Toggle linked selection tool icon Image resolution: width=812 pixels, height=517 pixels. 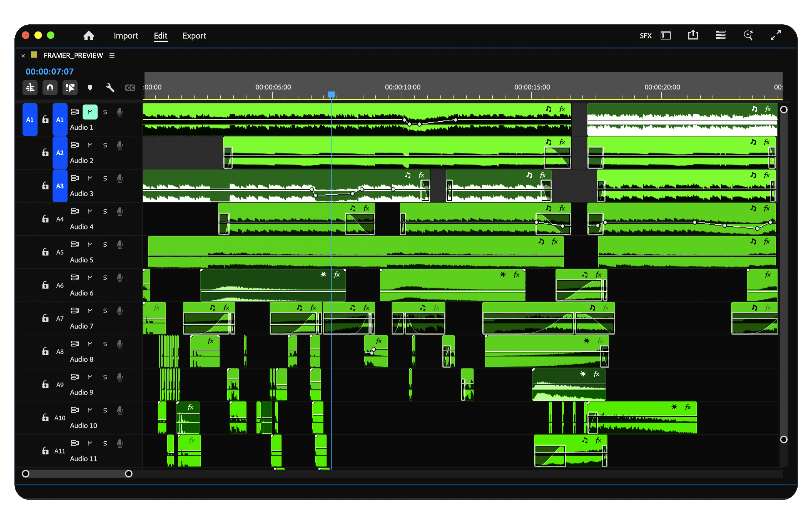(70, 88)
